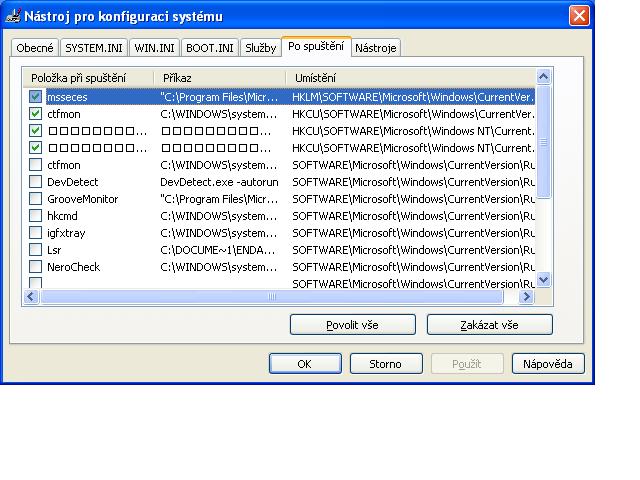Viewport: 640px width, 480px height.
Task: Open the Služby tab
Action: 260,48
